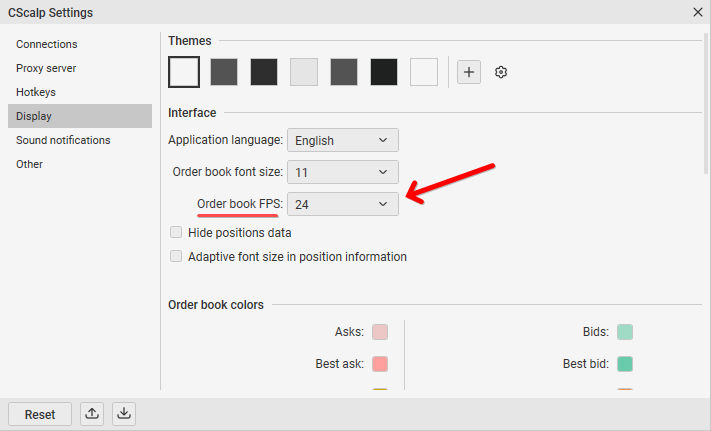Open Sound notifications settings section
Viewport: 711px width, 431px height.
(80, 140)
